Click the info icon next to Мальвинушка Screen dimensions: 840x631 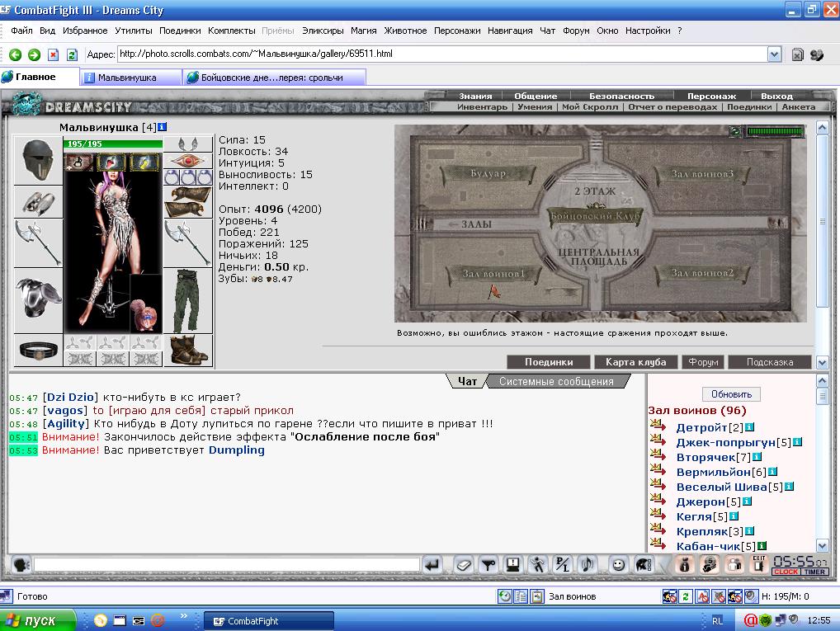[163, 127]
